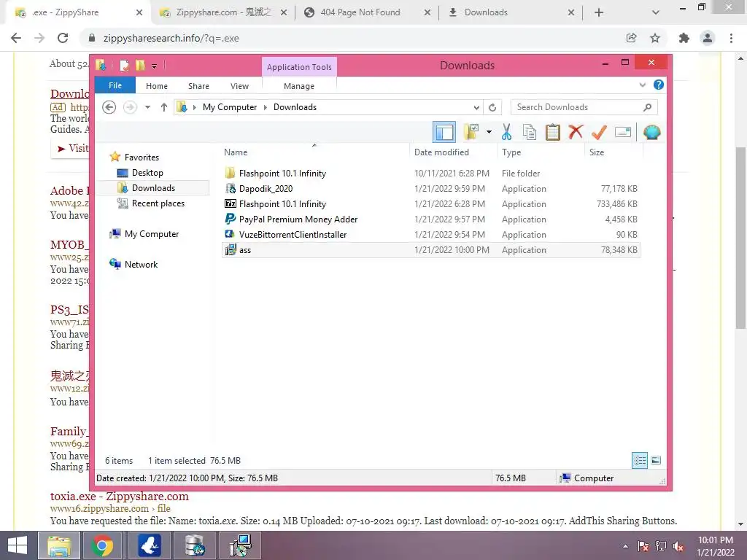The image size is (747, 560).
Task: Open the toxia.exe - Zippyshare.com link
Action: click(120, 496)
